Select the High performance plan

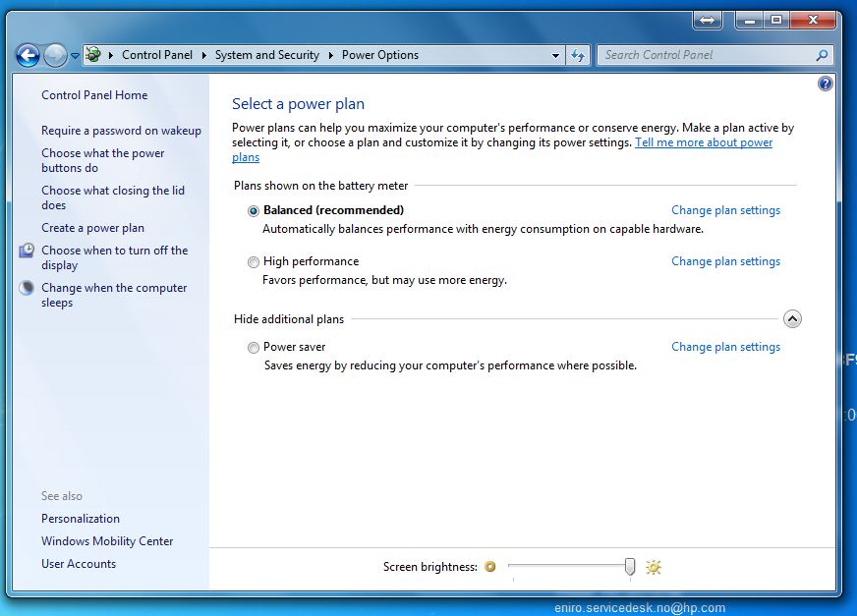click(253, 262)
